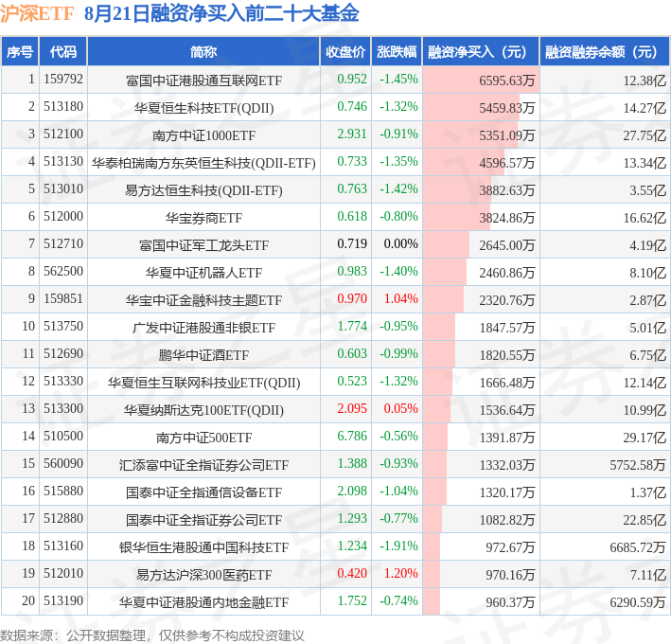The image size is (671, 644).
Task: Click red change percent 1.04%
Action: pyautogui.click(x=400, y=298)
